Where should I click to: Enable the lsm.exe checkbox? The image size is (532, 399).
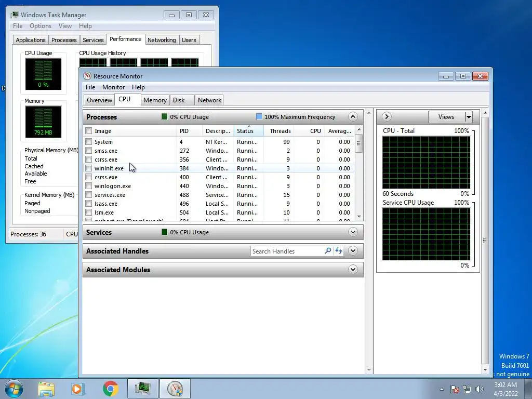coord(88,212)
